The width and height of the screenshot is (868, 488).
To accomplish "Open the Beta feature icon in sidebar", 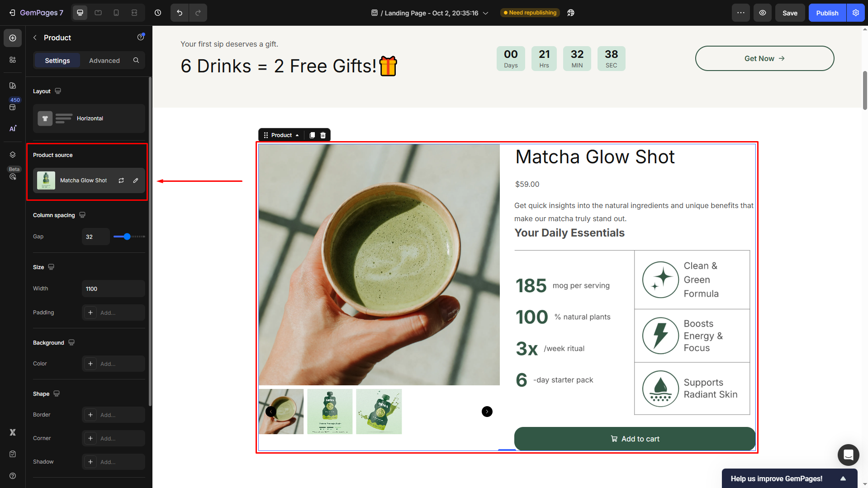I will tap(13, 176).
